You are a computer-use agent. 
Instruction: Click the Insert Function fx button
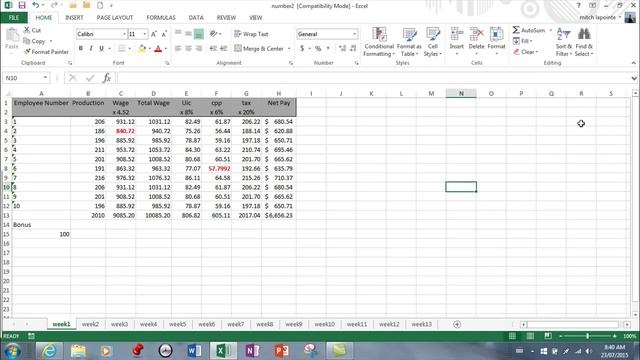point(107,78)
